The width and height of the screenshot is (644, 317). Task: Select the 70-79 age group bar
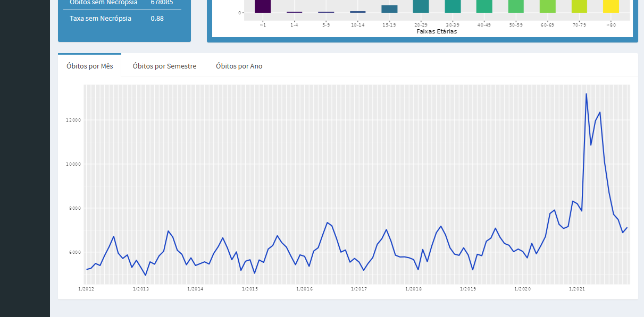579,6
